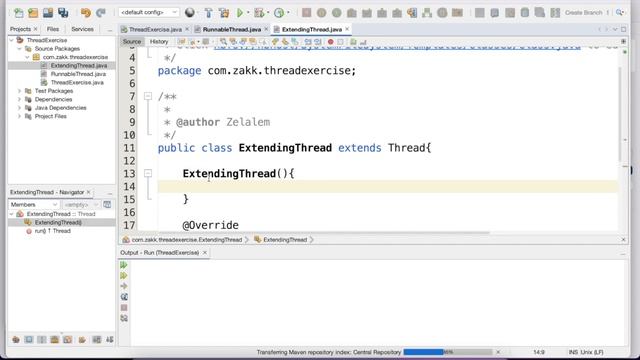Click the Undo arrow icon

pyautogui.click(x=86, y=13)
